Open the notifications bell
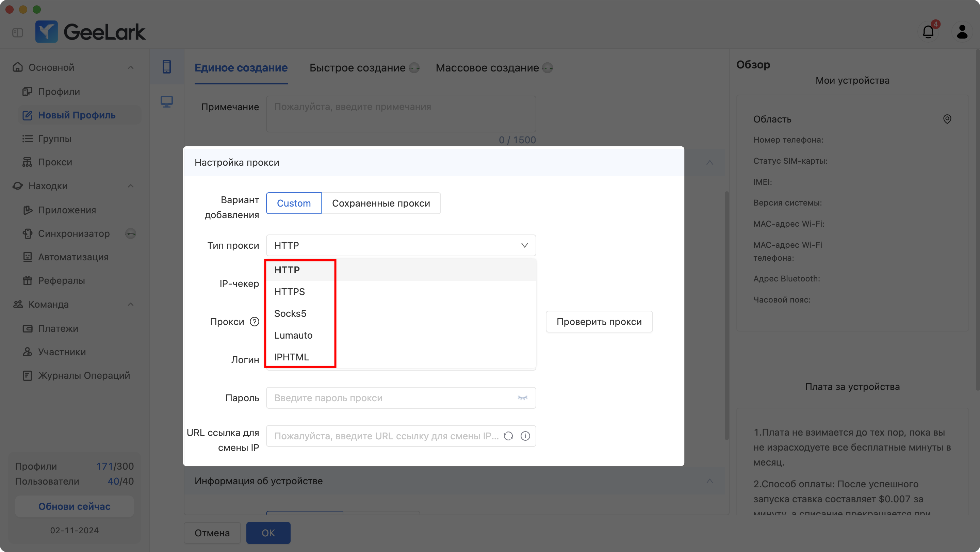 point(928,32)
